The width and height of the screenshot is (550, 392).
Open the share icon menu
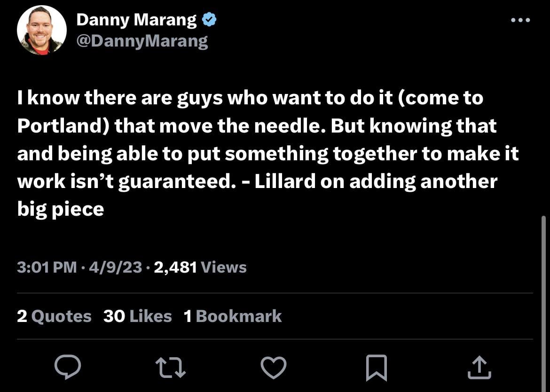[479, 367]
